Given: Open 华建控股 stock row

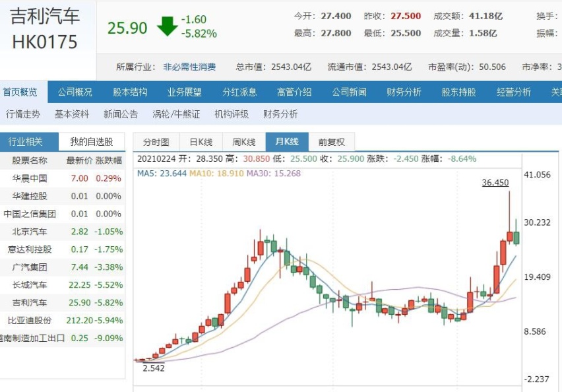Looking at the screenshot, I should (63, 196).
